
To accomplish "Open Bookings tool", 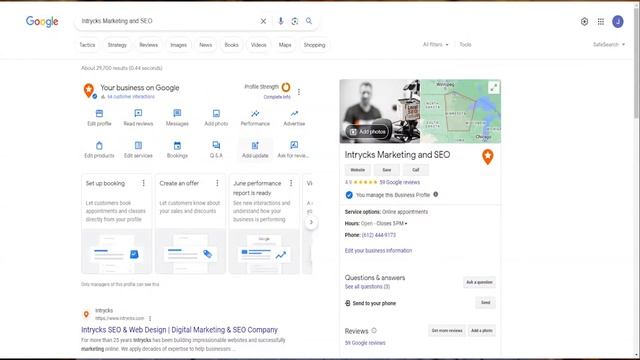I will (x=177, y=149).
